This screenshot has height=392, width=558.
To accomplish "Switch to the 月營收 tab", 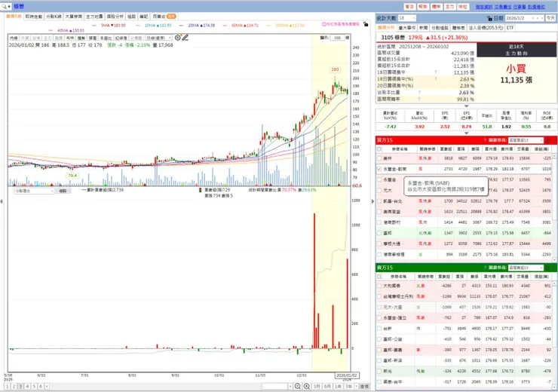I will click(x=164, y=17).
